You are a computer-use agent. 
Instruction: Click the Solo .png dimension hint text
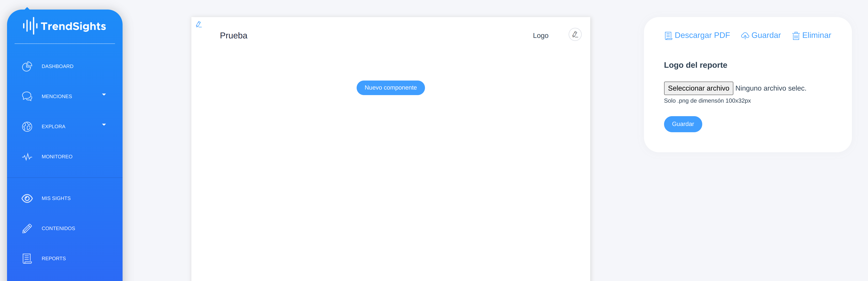[707, 101]
